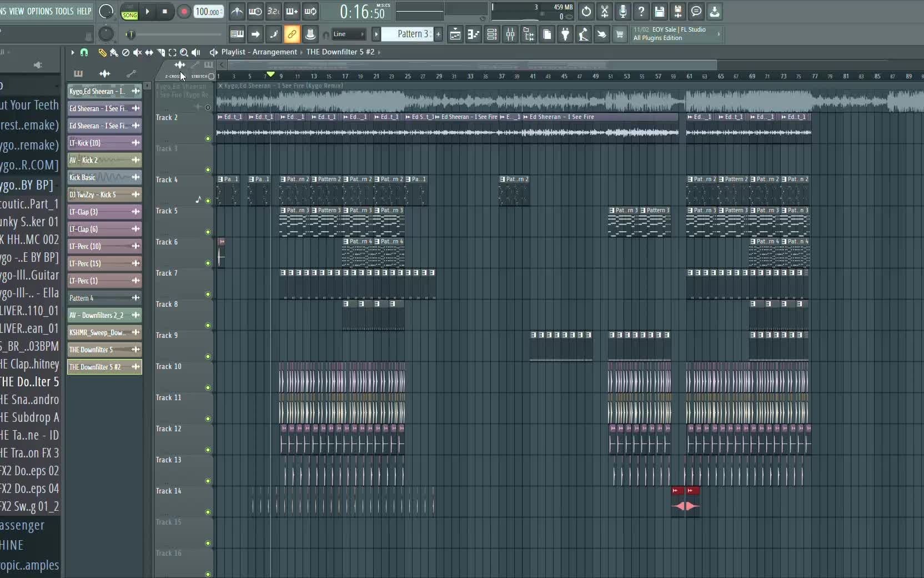Click the shopping cart icon

pyautogui.click(x=620, y=34)
